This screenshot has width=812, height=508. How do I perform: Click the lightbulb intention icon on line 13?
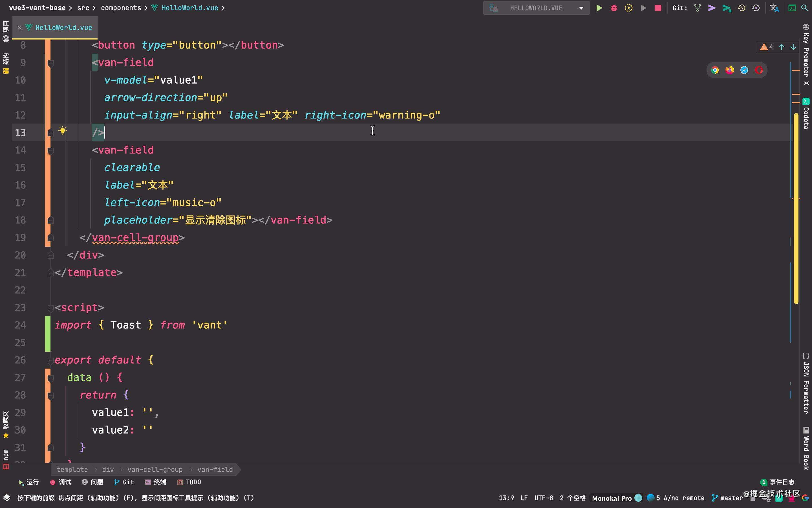tap(62, 131)
